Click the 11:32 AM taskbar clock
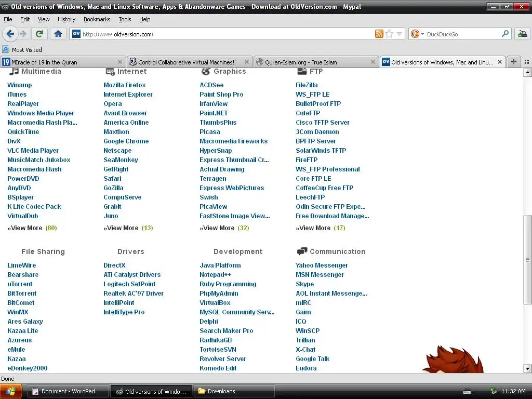This screenshot has height=399, width=532. point(513,391)
